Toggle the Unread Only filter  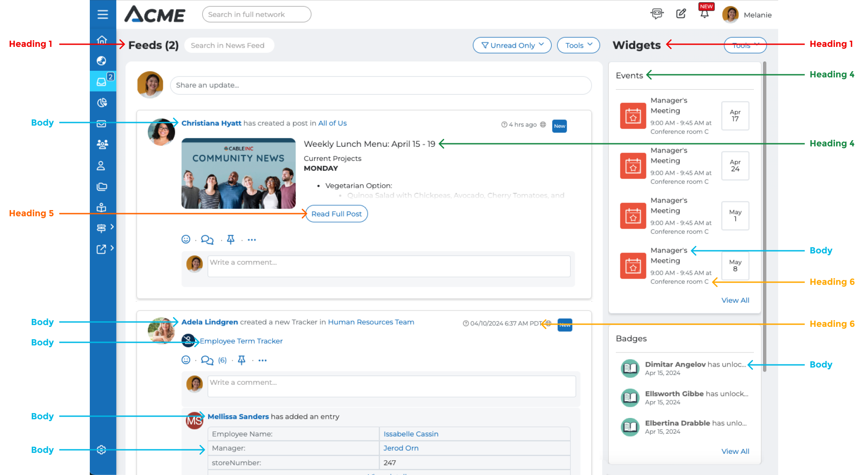coord(512,45)
